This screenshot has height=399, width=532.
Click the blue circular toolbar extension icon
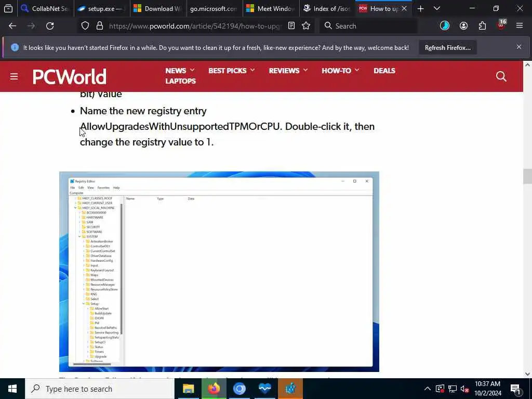(x=445, y=26)
